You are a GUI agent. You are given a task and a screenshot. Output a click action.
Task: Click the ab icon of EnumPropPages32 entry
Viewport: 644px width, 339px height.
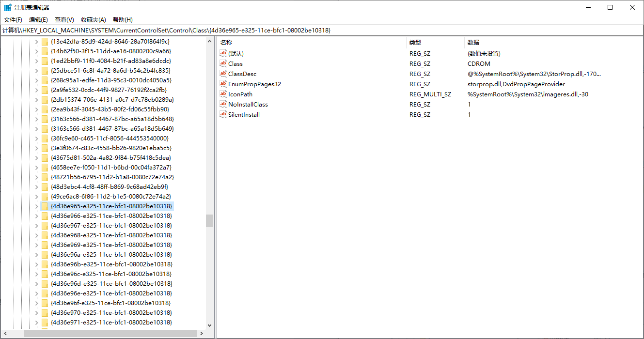pos(223,84)
